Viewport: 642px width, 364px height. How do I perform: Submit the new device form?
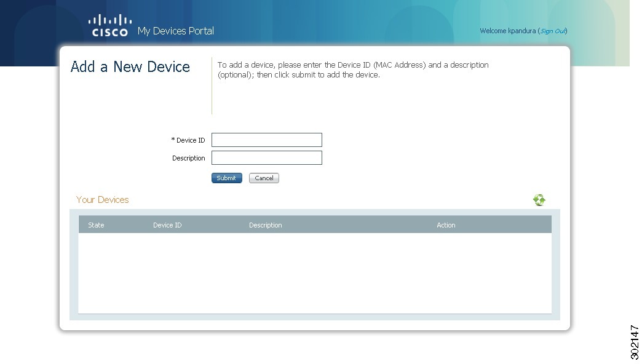[x=226, y=178]
